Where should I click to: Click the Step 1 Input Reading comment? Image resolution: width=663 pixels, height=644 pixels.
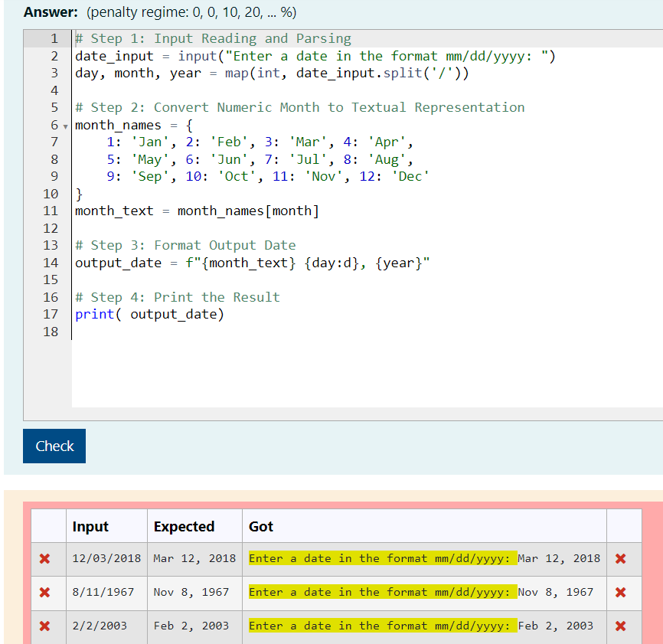213,39
